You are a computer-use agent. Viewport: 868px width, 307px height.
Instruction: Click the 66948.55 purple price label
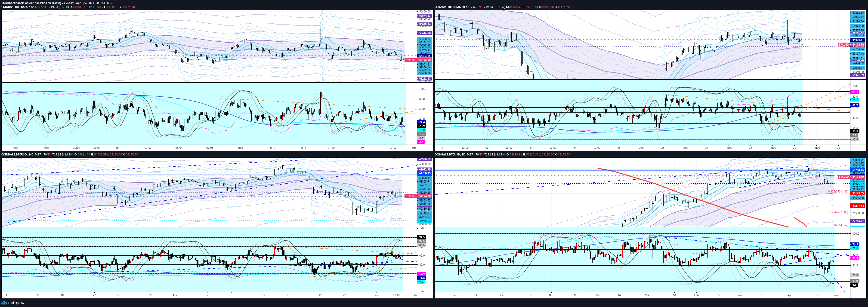click(425, 159)
